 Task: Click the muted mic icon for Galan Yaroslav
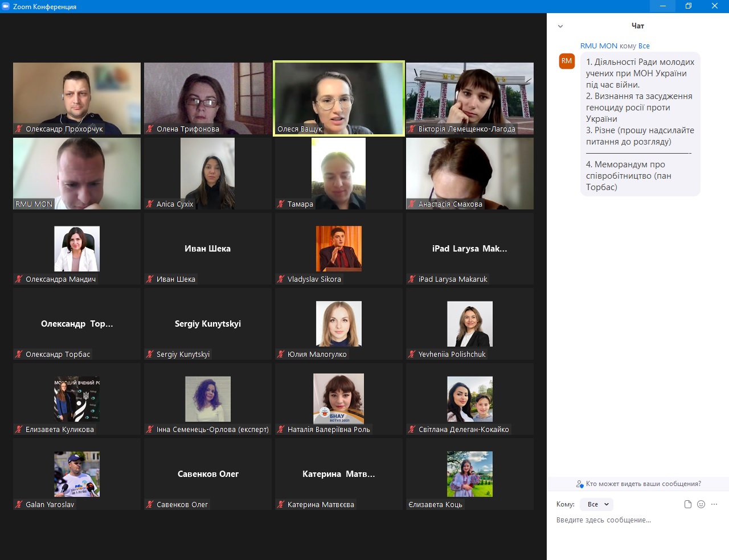pyautogui.click(x=19, y=505)
